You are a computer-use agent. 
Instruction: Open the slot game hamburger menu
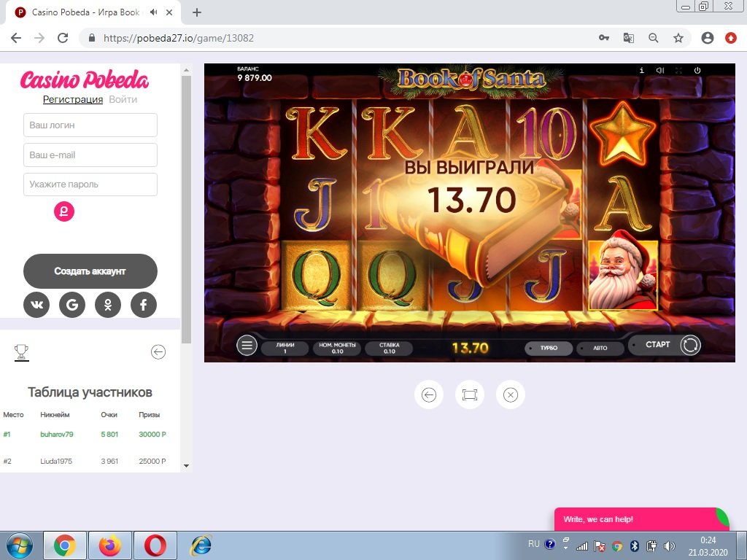point(247,346)
